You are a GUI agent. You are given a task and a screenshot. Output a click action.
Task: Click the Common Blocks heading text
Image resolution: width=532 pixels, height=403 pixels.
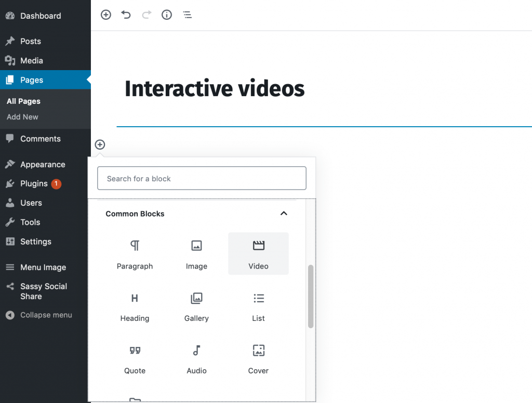[135, 214]
